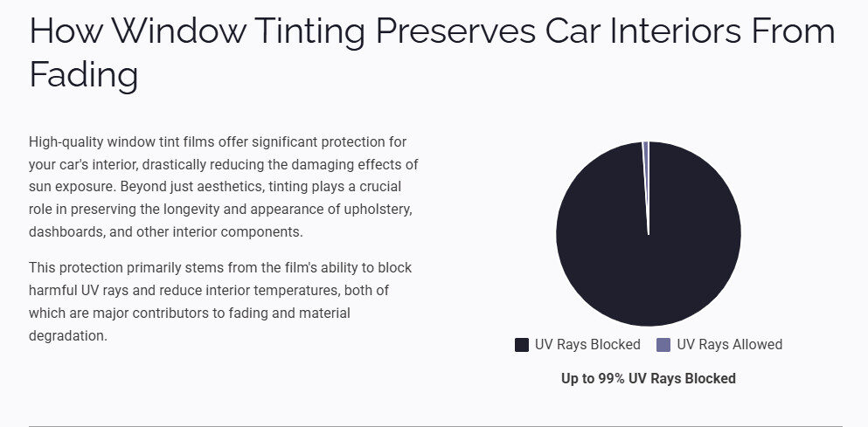Toggle the "UV Rays Allowed" legend label
Image resolution: width=868 pixels, height=427 pixels.
coord(729,345)
